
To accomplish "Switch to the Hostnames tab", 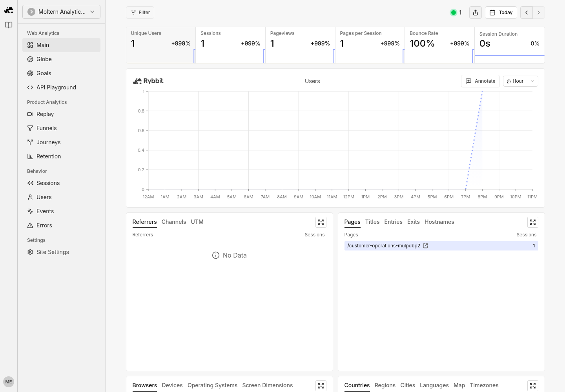I will coord(439,222).
